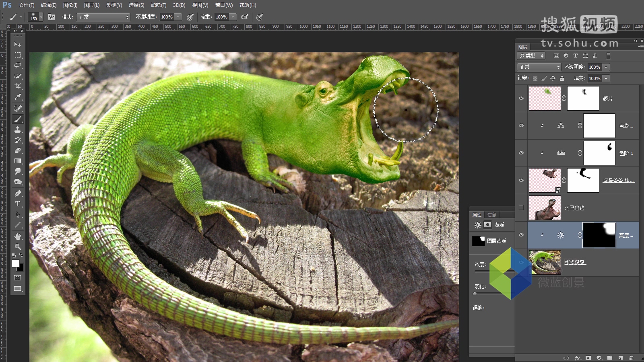The width and height of the screenshot is (644, 362).
Task: Activate the Zoom magnifier tool
Action: click(18, 247)
